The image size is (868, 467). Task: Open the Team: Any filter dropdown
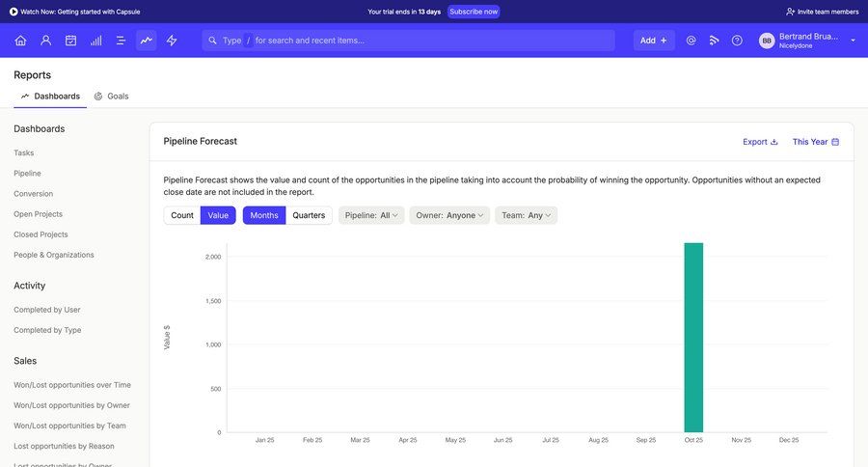pos(526,215)
